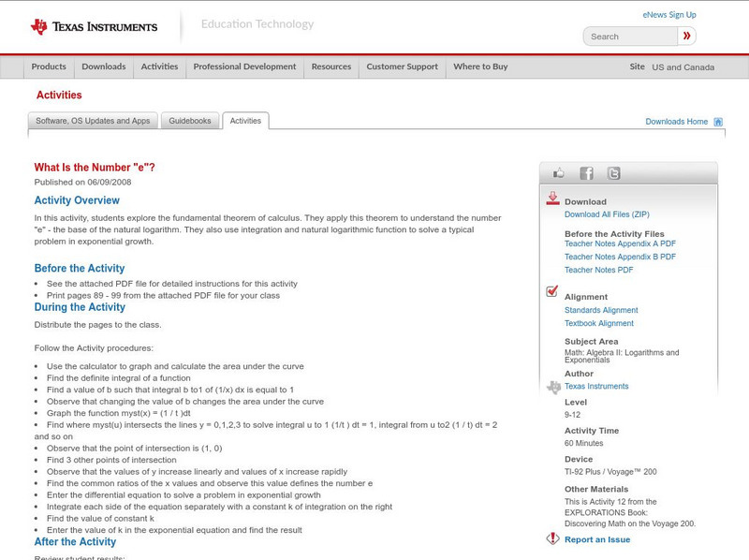This screenshot has width=749, height=560.
Task: Click the Education Technology header text
Action: coord(257,24)
